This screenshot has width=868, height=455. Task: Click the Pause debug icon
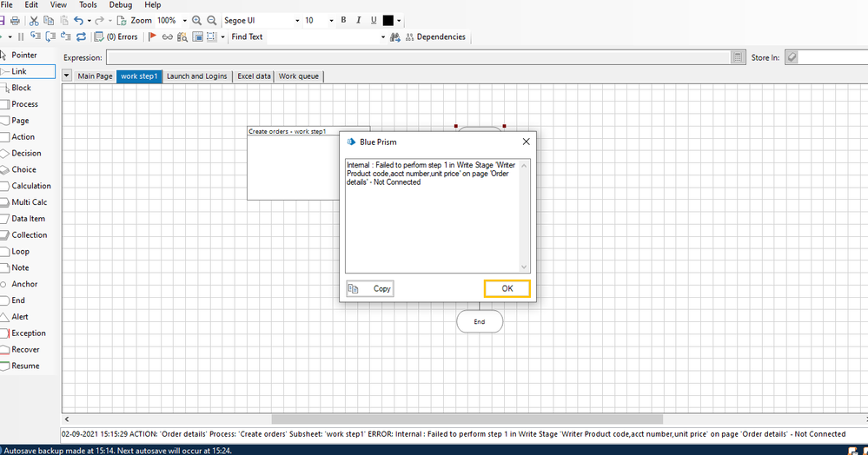(x=21, y=36)
